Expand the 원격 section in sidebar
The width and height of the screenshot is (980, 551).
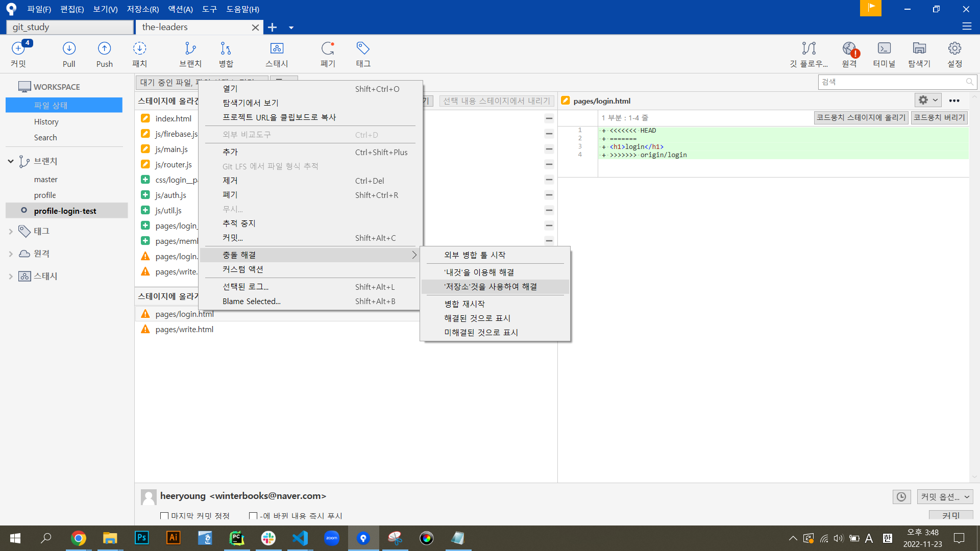[11, 254]
